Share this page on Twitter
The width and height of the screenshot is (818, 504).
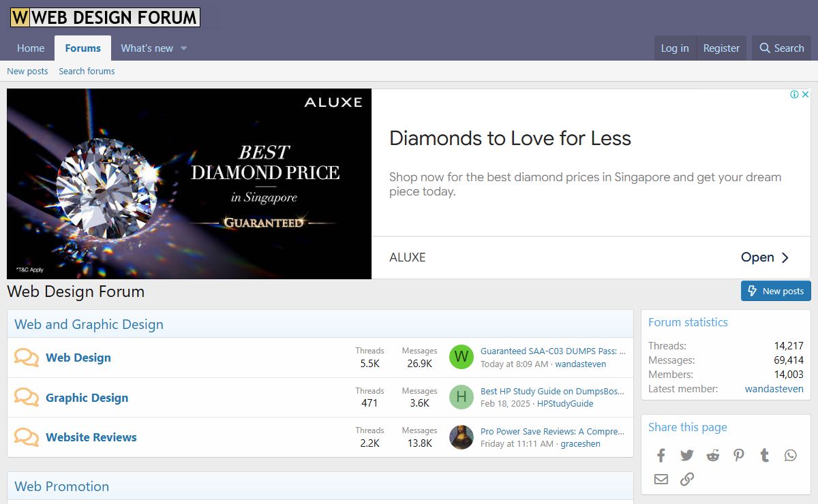(686, 456)
